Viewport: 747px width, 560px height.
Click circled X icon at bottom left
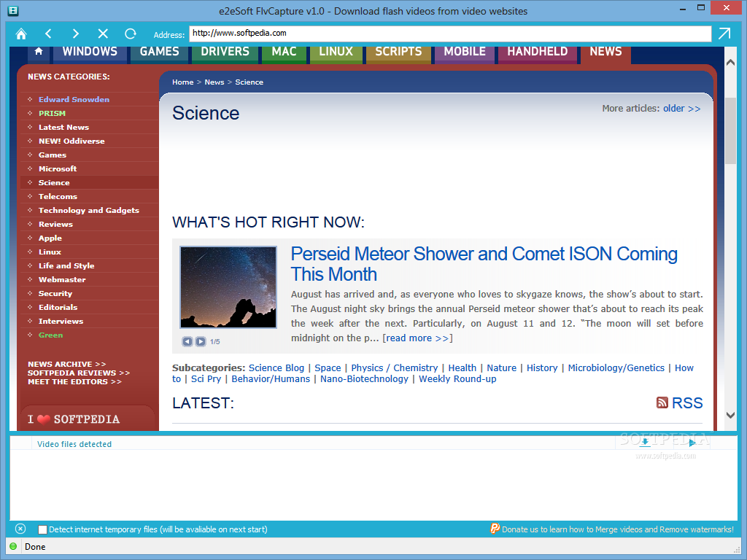click(20, 529)
